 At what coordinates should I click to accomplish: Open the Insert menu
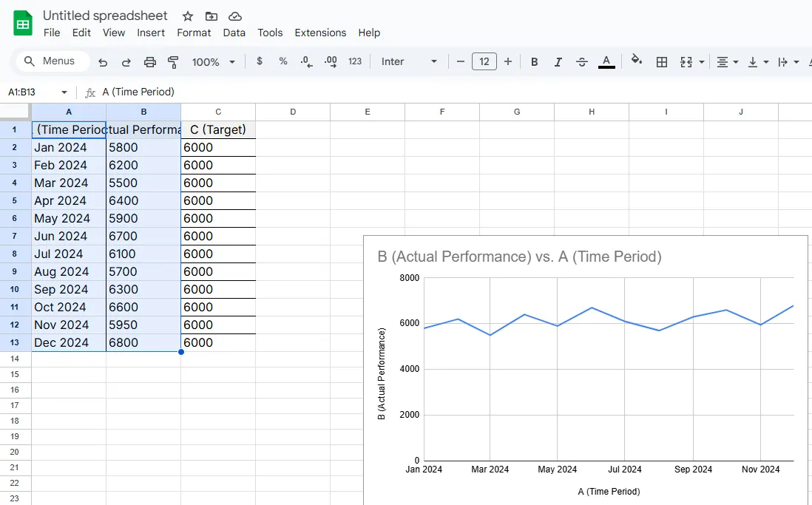pos(151,33)
